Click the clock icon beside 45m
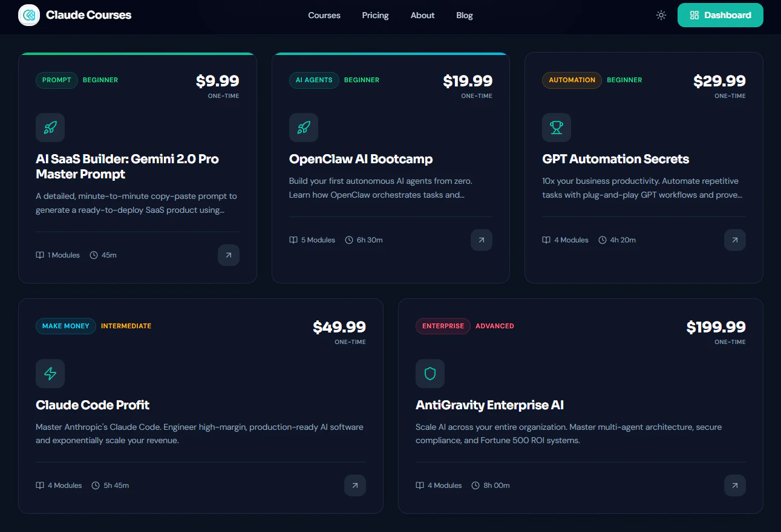The image size is (781, 532). 94,255
